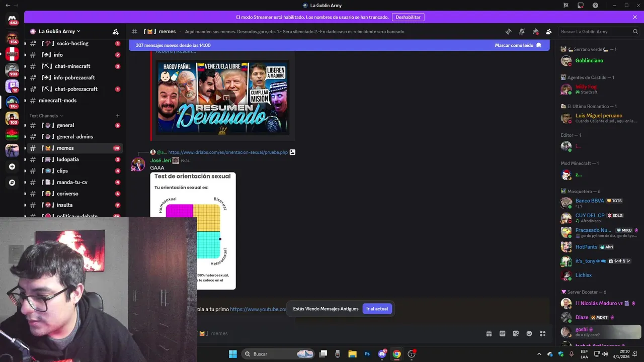
Task: Click Task View icon in the taskbar
Action: (323, 354)
